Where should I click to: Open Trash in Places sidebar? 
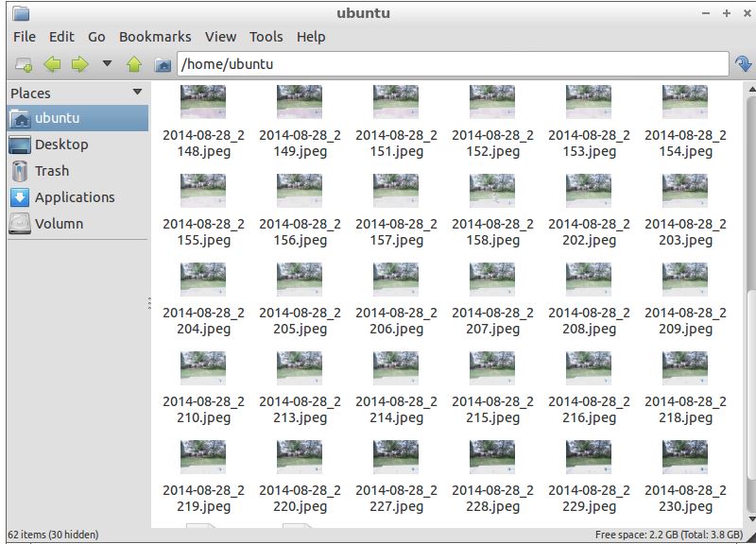click(77, 171)
